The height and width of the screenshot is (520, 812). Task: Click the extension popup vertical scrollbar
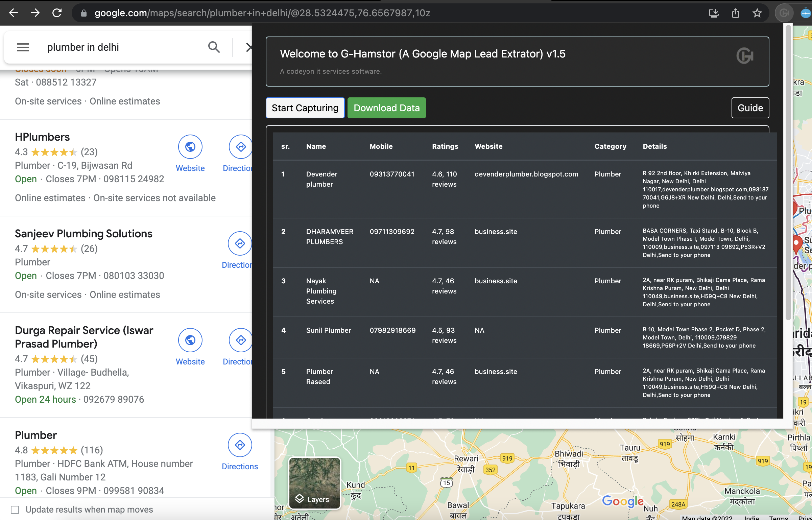click(788, 172)
